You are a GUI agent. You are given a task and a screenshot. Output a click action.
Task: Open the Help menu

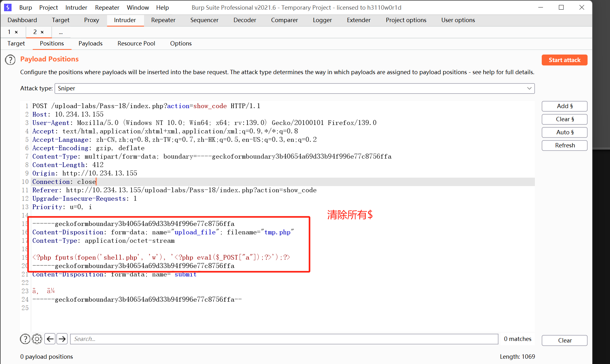click(162, 7)
